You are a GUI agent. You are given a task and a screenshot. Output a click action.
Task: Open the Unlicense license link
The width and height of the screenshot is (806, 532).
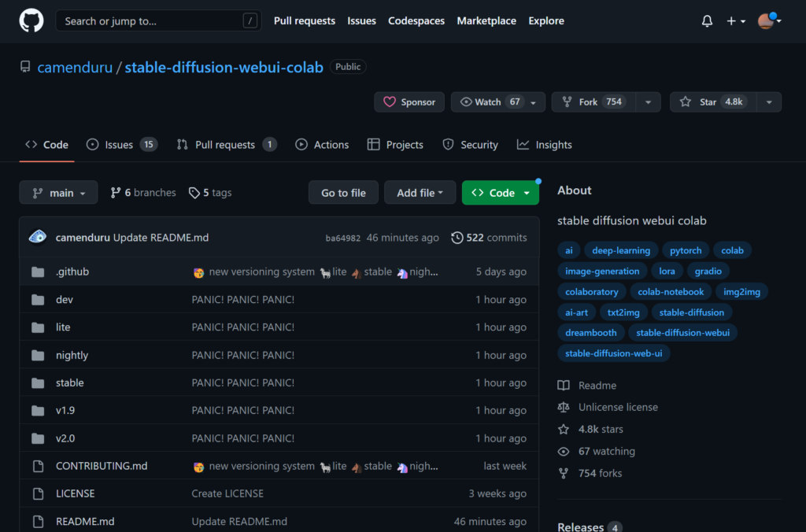(x=618, y=408)
